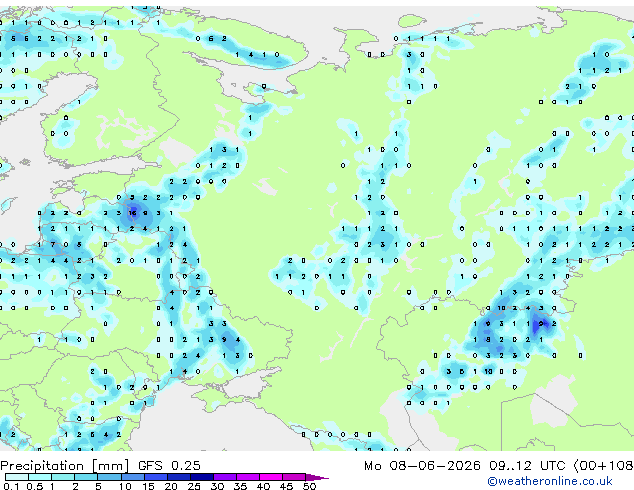Viewport: 634px width, 490px height.
Task: Click the legend tick label "25"
Action: click(194, 486)
